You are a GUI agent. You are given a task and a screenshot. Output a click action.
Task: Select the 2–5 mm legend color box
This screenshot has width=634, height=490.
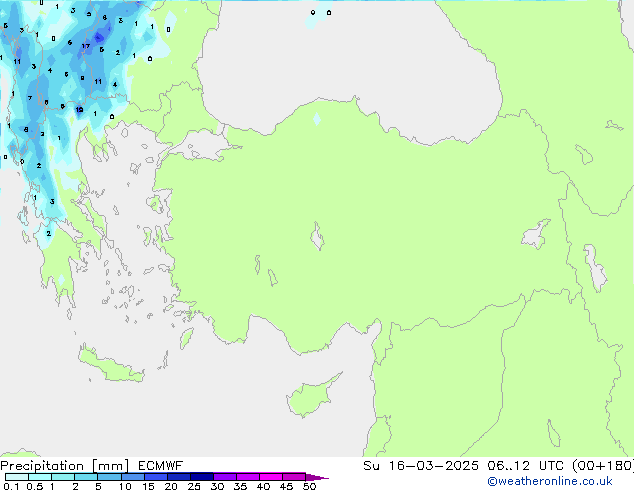point(86,477)
